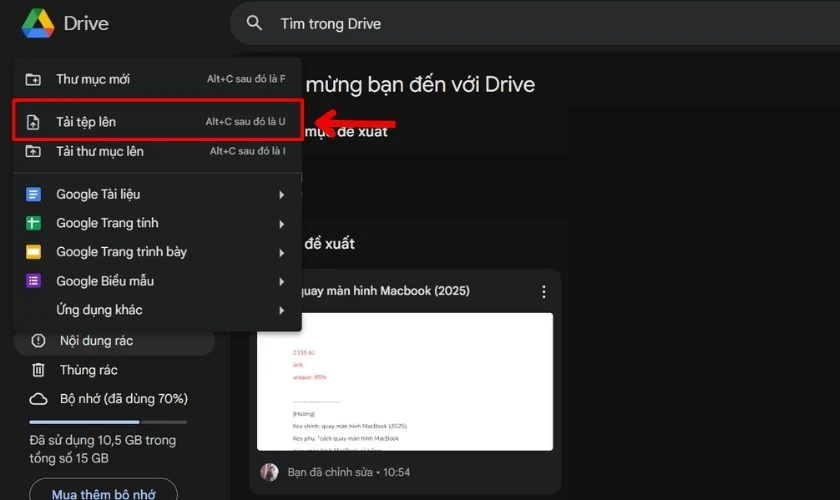Choose 'Google Biểu mẫu' menu item
840x500 pixels.
click(x=158, y=281)
